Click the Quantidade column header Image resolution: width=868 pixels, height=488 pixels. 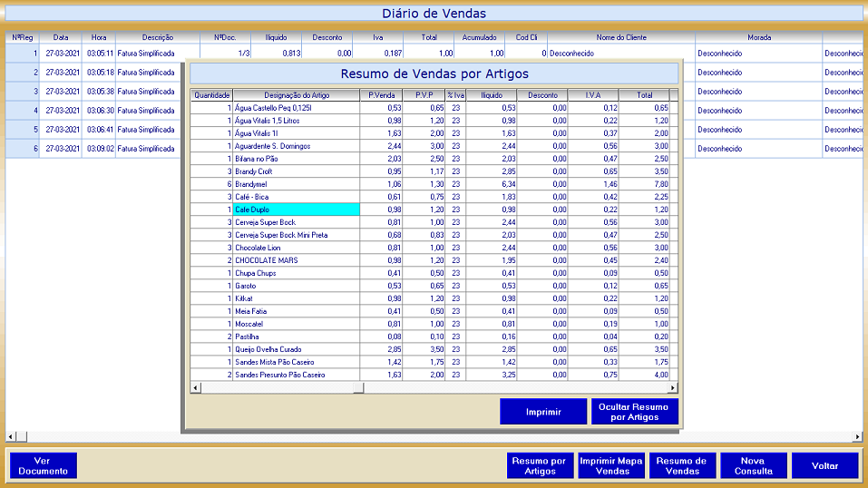click(211, 95)
